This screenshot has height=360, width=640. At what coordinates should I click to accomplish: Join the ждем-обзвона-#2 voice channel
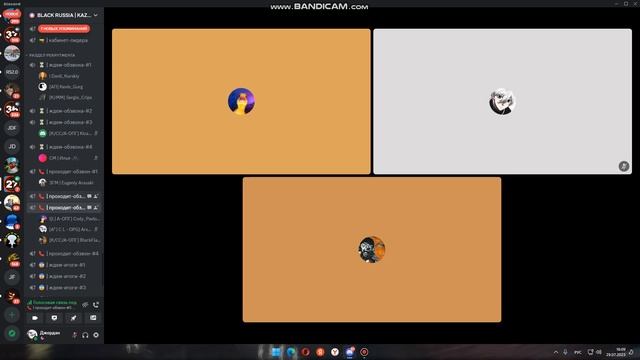64,111
